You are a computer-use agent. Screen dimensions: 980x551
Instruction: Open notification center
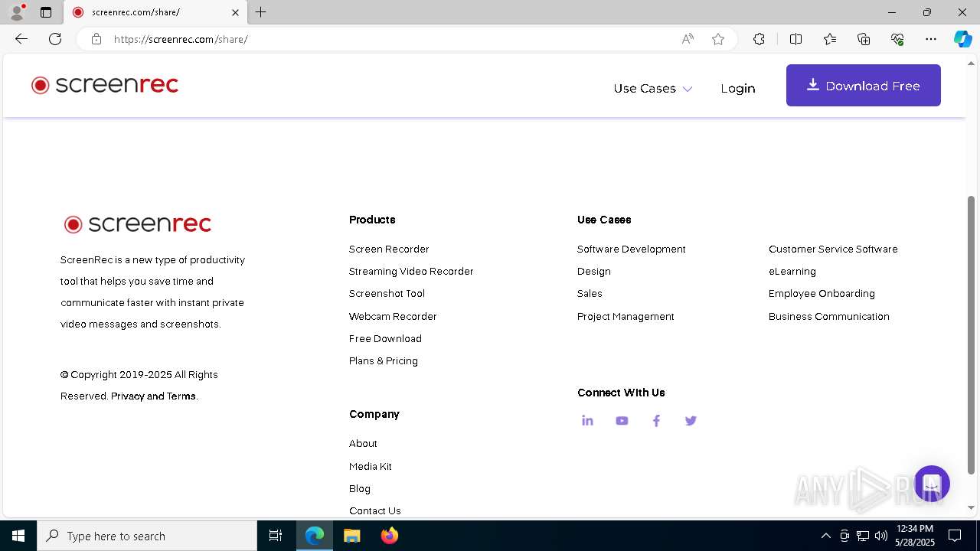coord(955,536)
